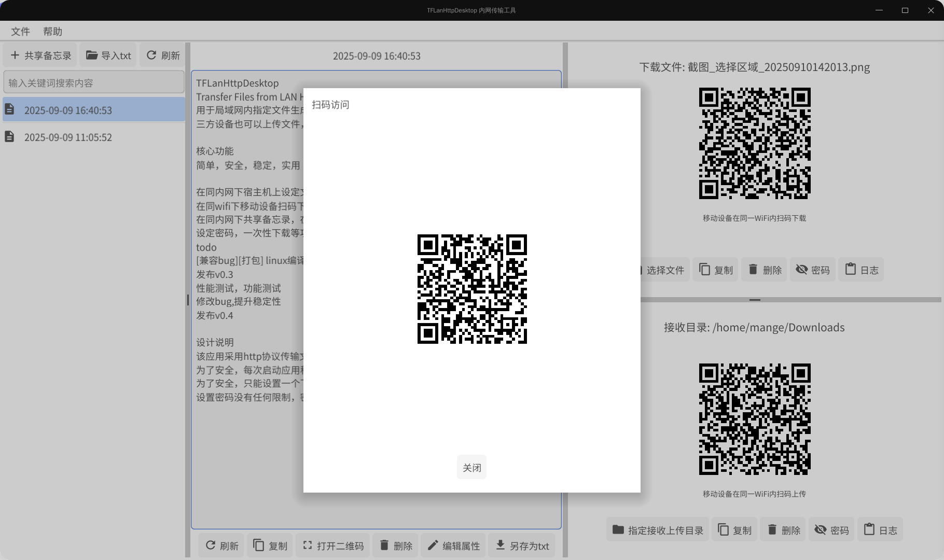Click the document icon beside 2025-09-09 11:05:52
The image size is (944, 560).
(x=9, y=136)
